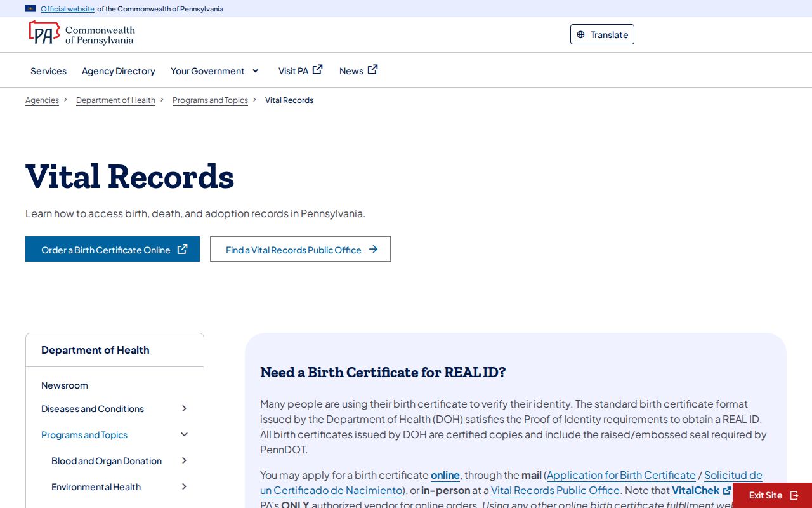Image resolution: width=812 pixels, height=508 pixels.
Task: Select Programs and Topics in sidebar
Action: (x=84, y=435)
